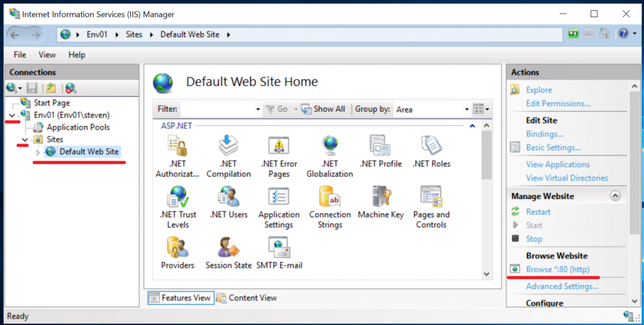Click Edit Permissions action link

(558, 103)
